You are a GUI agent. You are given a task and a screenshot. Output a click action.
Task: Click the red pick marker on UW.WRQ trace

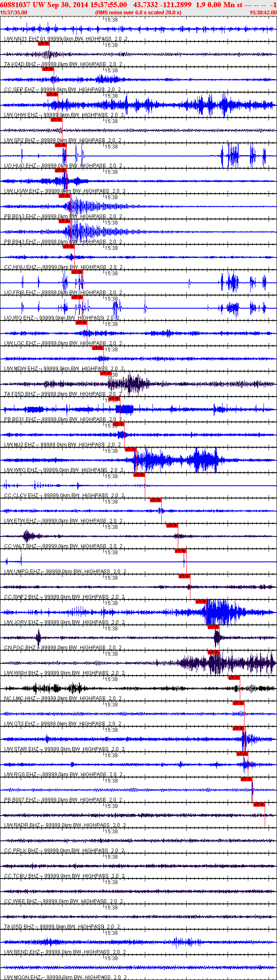click(131, 449)
